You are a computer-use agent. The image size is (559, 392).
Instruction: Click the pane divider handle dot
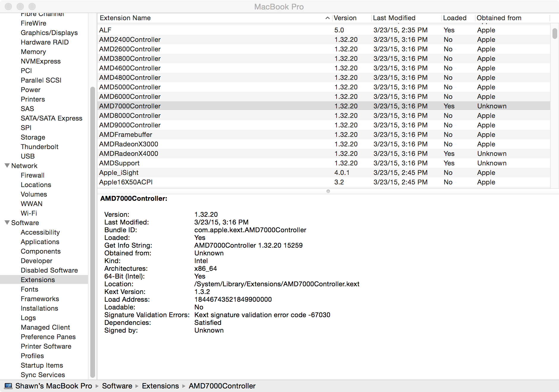(328, 191)
